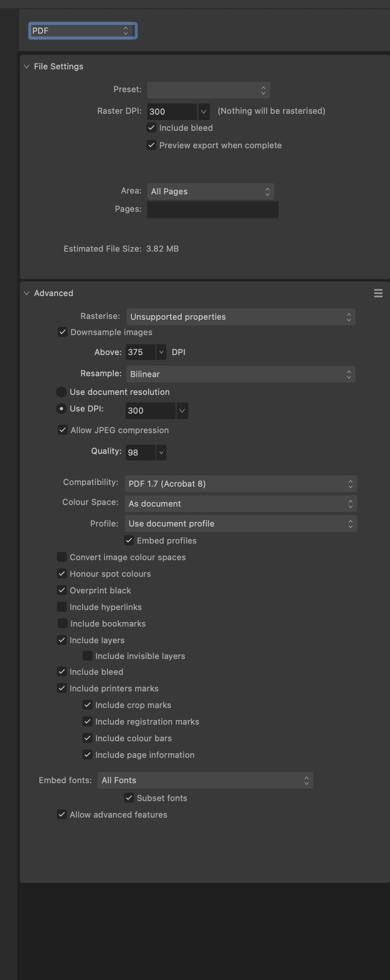Open the Compatibility PDF 1.7 dropdown
The height and width of the screenshot is (980, 390).
coord(241,484)
